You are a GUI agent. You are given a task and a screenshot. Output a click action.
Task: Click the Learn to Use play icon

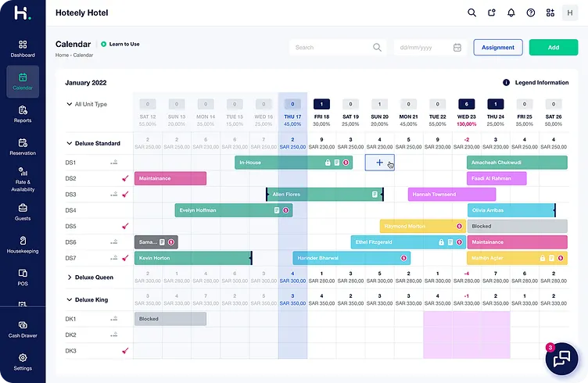coord(103,45)
